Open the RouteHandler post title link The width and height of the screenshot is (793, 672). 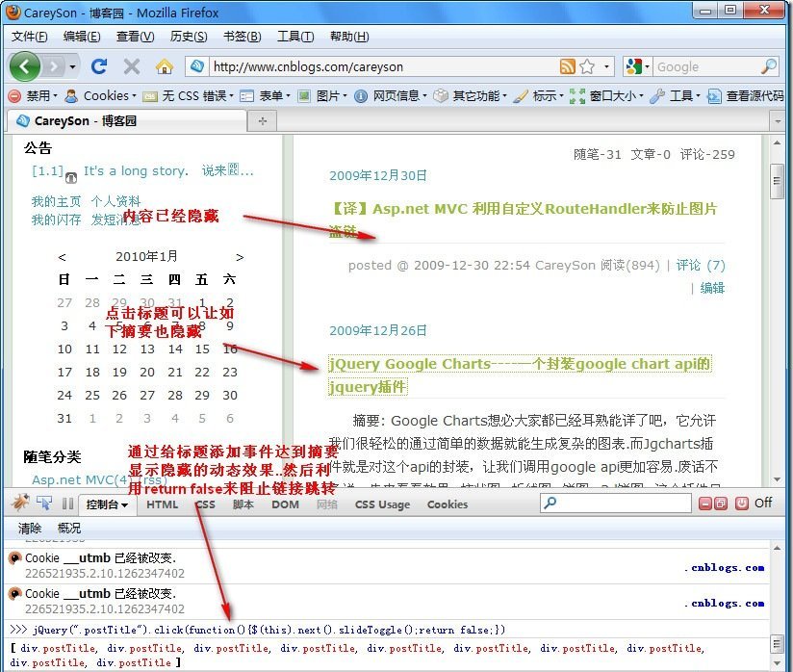click(523, 220)
